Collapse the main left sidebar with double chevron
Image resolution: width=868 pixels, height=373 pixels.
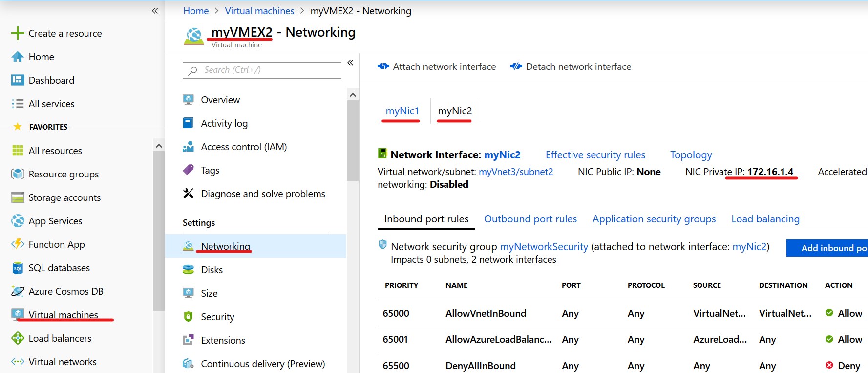155,11
